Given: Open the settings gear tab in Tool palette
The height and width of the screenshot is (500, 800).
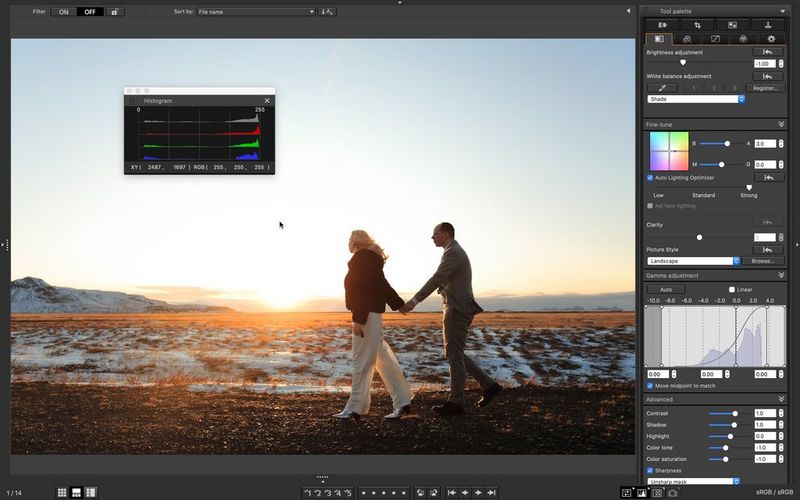Looking at the screenshot, I should coord(770,38).
